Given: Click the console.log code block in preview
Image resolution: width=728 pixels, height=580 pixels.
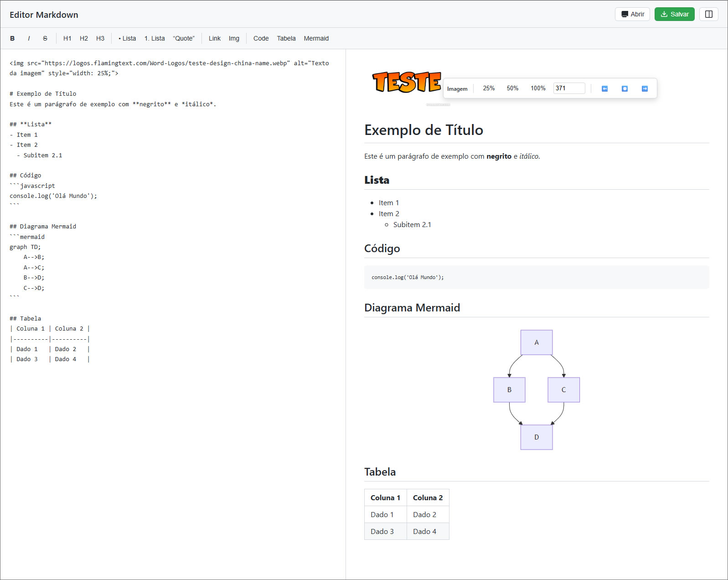Looking at the screenshot, I should [x=537, y=277].
